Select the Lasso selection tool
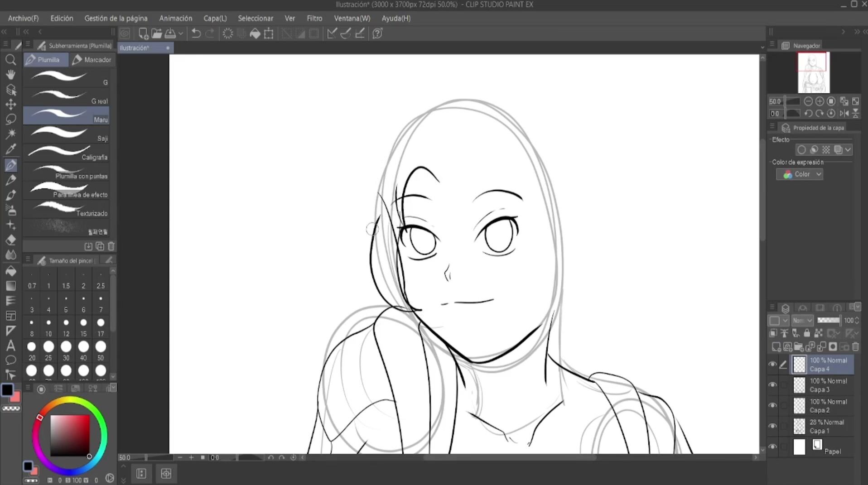The image size is (868, 485). pyautogui.click(x=10, y=119)
